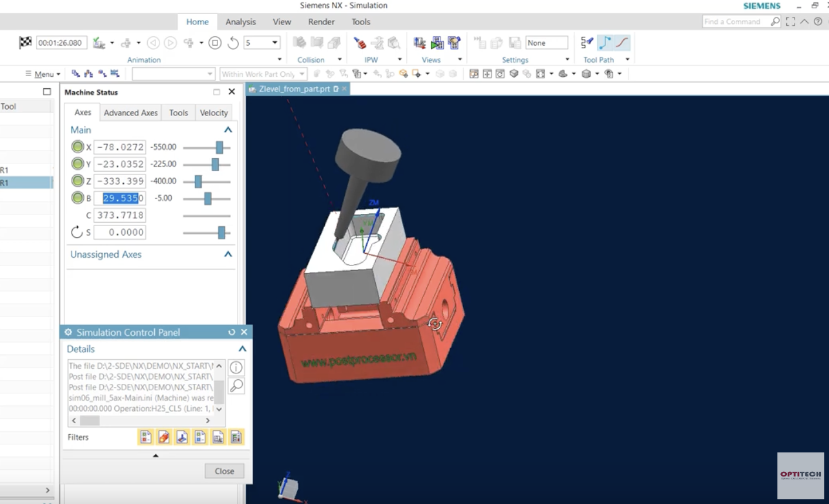This screenshot has height=504, width=829.
Task: Click the checkered flag finish simulation icon
Action: tap(25, 43)
